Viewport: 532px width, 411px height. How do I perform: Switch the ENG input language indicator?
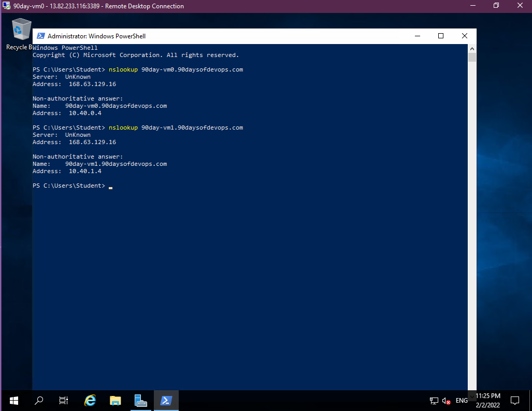point(462,401)
